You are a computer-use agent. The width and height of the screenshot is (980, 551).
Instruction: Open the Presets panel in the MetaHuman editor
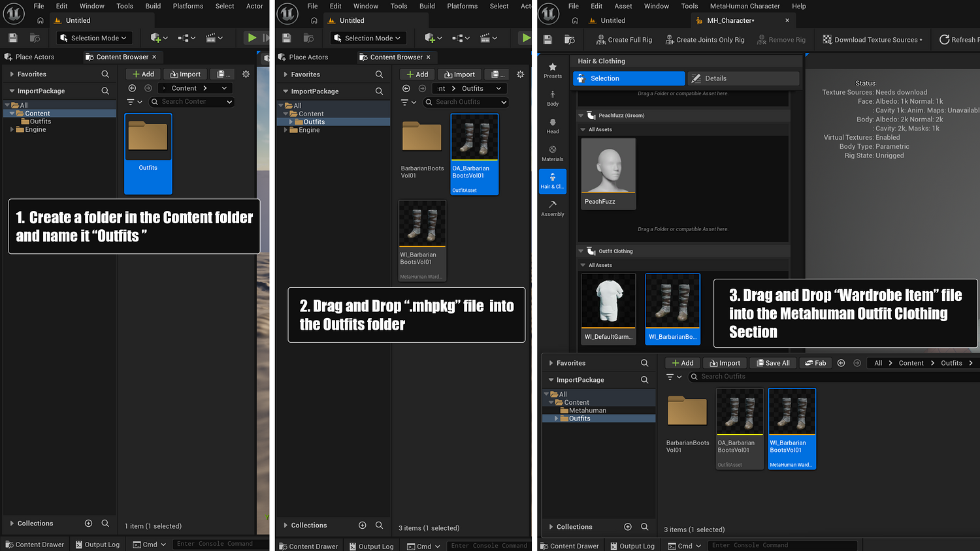pyautogui.click(x=553, y=71)
